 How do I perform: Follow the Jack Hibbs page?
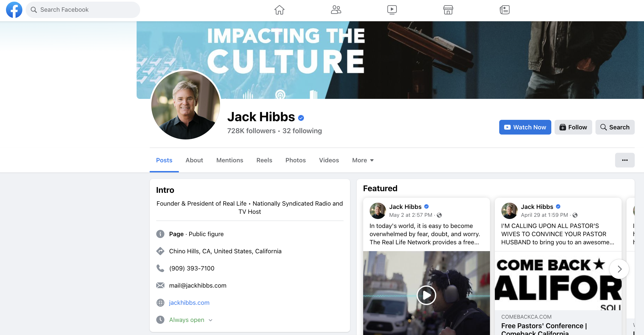coord(573,127)
